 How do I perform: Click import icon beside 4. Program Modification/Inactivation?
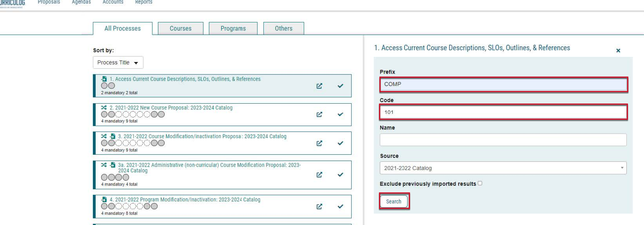click(104, 199)
